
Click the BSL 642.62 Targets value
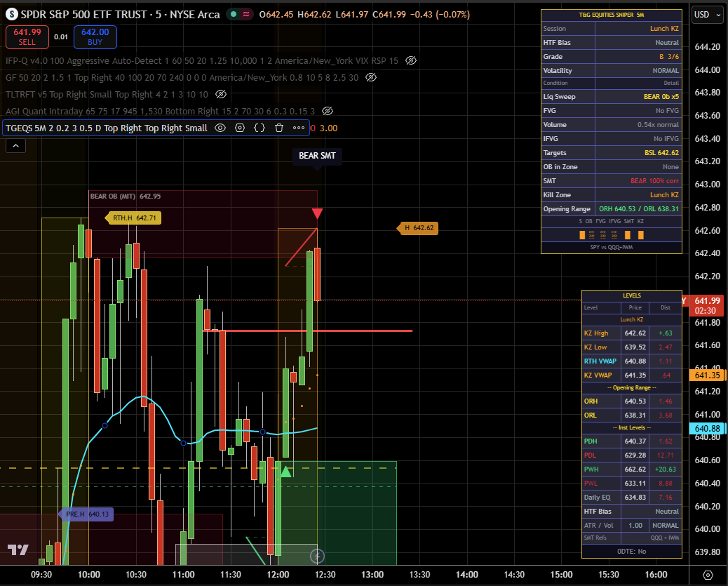point(661,152)
